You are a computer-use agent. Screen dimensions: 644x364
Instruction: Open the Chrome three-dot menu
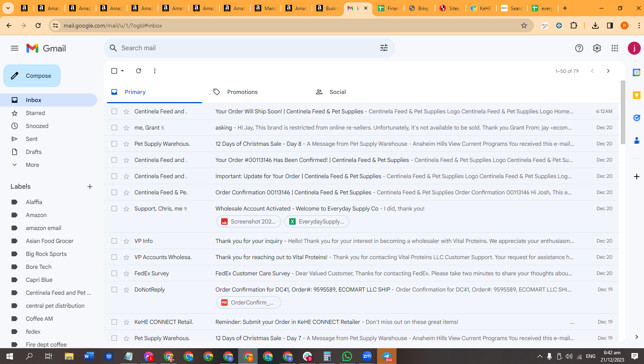[639, 26]
